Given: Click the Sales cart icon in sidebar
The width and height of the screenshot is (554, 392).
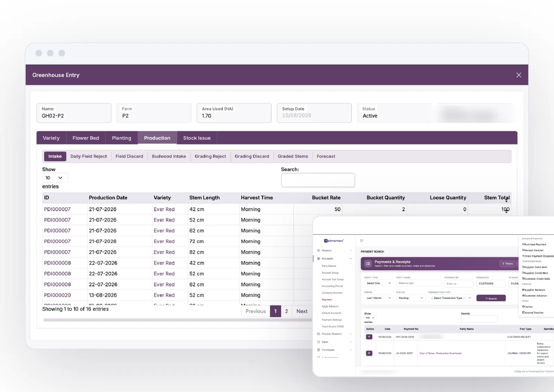Looking at the screenshot, I should 319,342.
